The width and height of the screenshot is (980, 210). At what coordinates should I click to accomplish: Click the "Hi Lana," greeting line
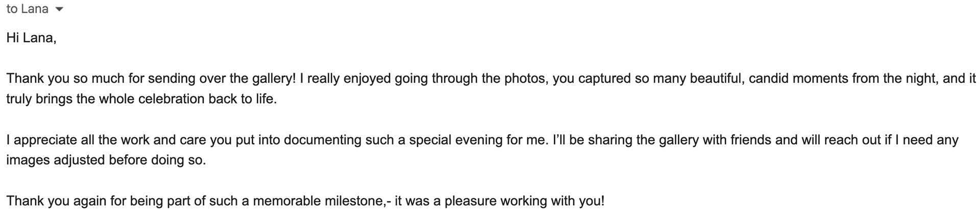(31, 38)
